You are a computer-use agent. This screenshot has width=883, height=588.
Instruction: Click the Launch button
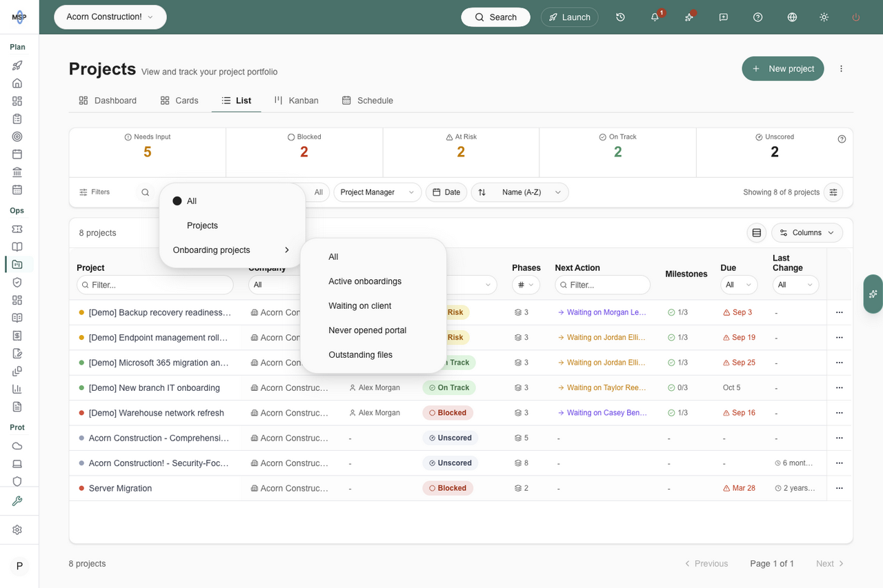[x=569, y=17]
